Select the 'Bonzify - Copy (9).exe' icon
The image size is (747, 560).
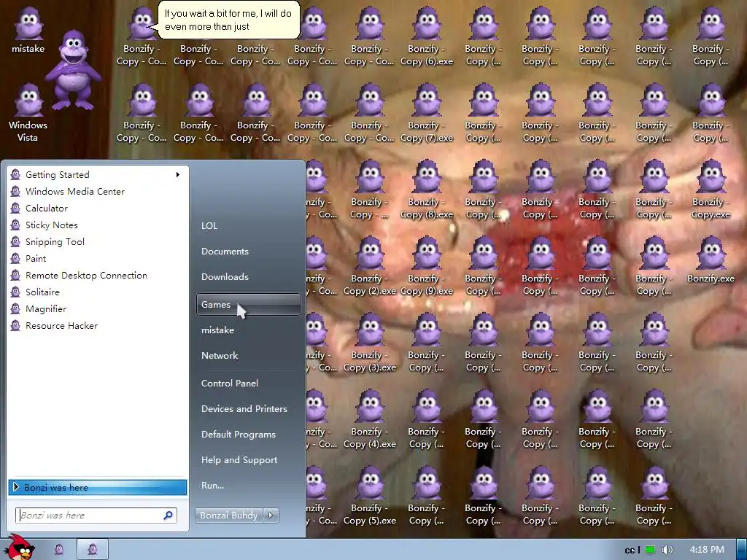(x=427, y=265)
